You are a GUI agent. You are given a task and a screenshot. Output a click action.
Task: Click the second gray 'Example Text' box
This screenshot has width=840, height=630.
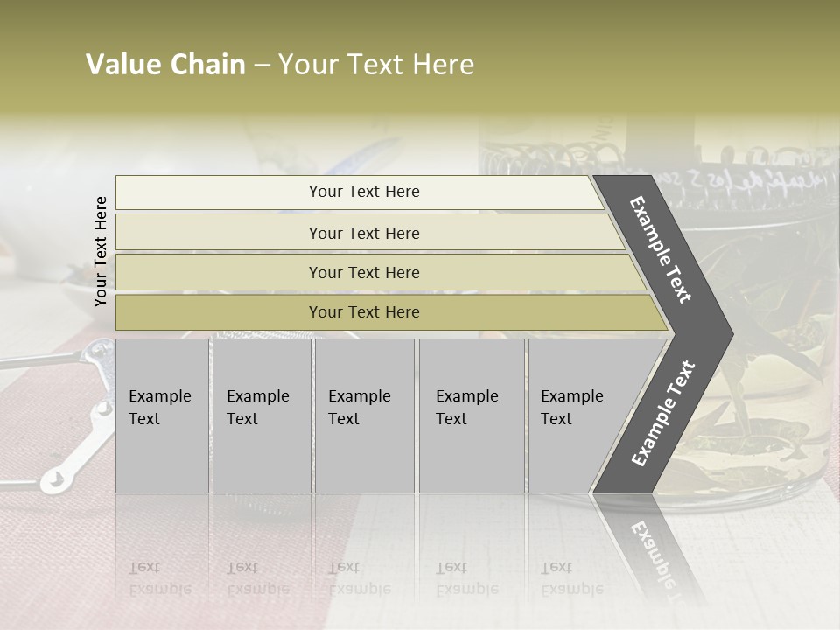tap(262, 416)
